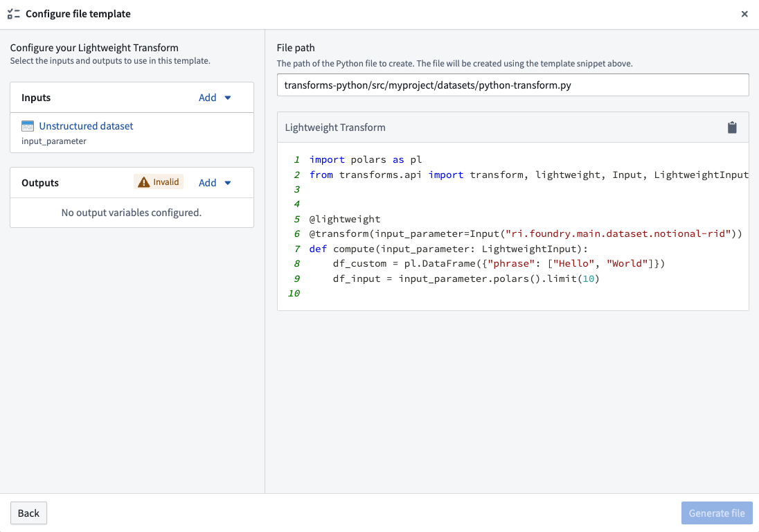This screenshot has height=532, width=759.
Task: Open the Outputs Add dropdown
Action: click(215, 182)
